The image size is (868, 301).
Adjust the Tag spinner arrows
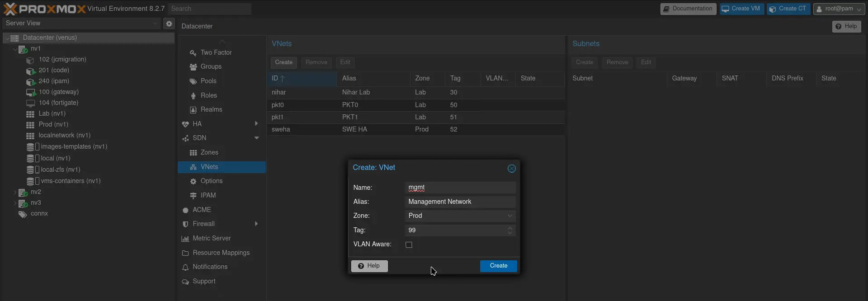click(510, 230)
